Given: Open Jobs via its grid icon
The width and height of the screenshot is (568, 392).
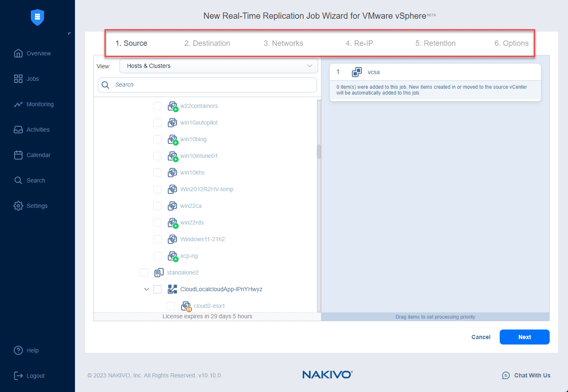Looking at the screenshot, I should pos(18,79).
